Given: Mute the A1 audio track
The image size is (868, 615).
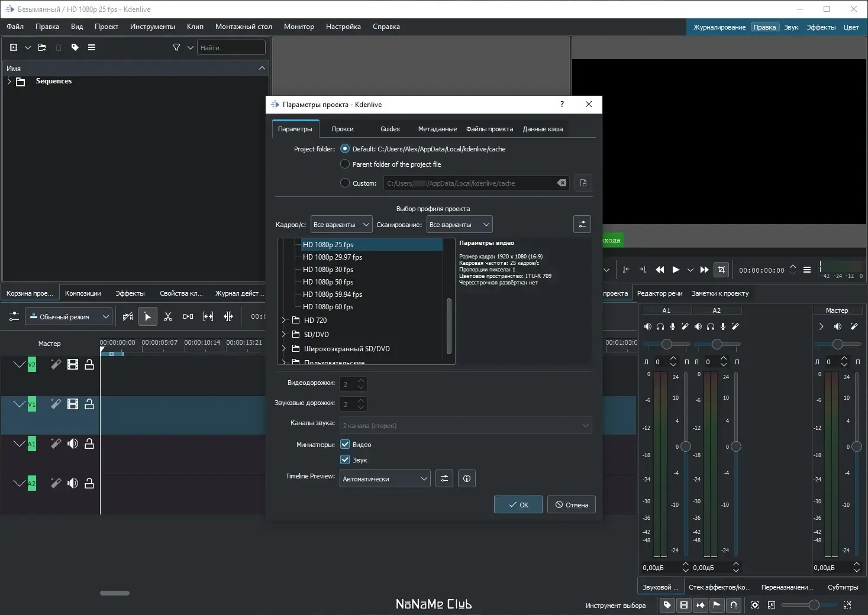Looking at the screenshot, I should (73, 444).
